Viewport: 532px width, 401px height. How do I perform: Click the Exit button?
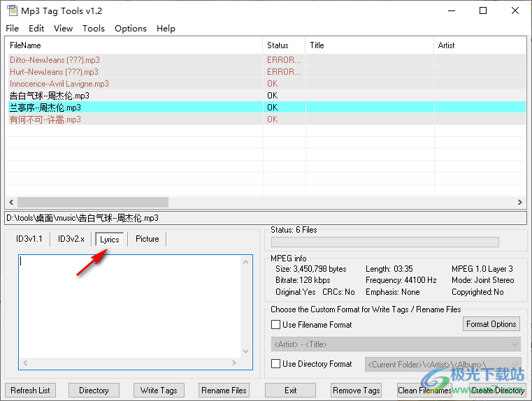[290, 391]
